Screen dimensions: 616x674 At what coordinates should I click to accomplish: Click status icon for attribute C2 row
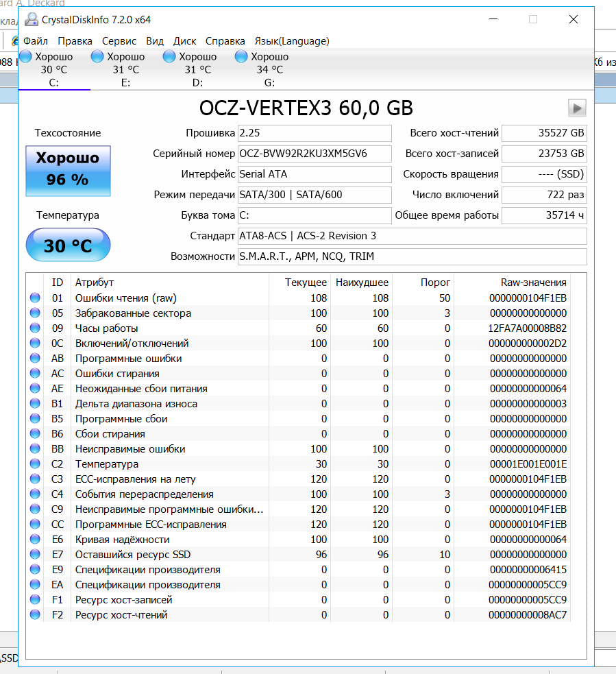[x=35, y=464]
